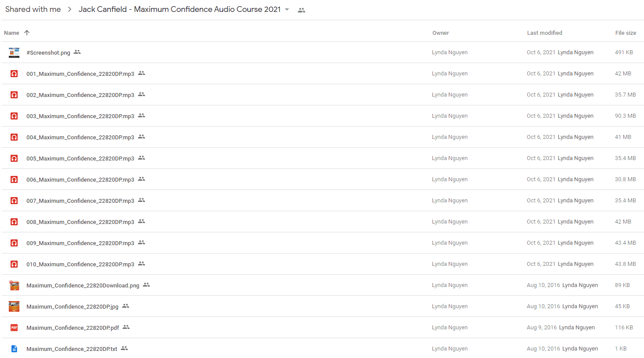Click the Owner column header
Viewport: 644px width, 358px height.
441,33
